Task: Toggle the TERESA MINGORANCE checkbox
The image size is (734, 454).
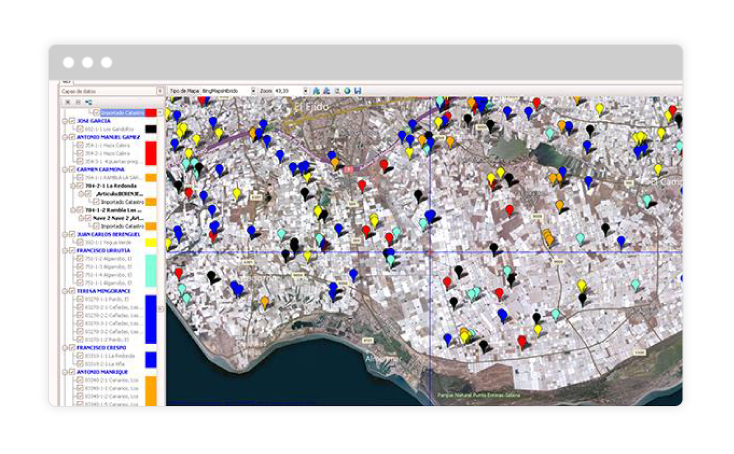Action: pyautogui.click(x=73, y=291)
